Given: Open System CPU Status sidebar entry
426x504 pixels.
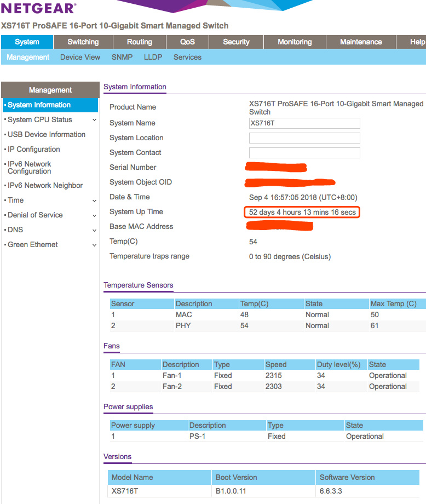Looking at the screenshot, I should [x=40, y=119].
